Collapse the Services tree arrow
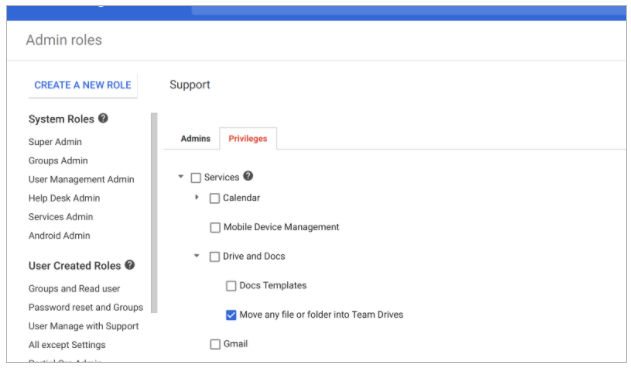Image resolution: width=631 pixels, height=368 pixels. click(181, 176)
